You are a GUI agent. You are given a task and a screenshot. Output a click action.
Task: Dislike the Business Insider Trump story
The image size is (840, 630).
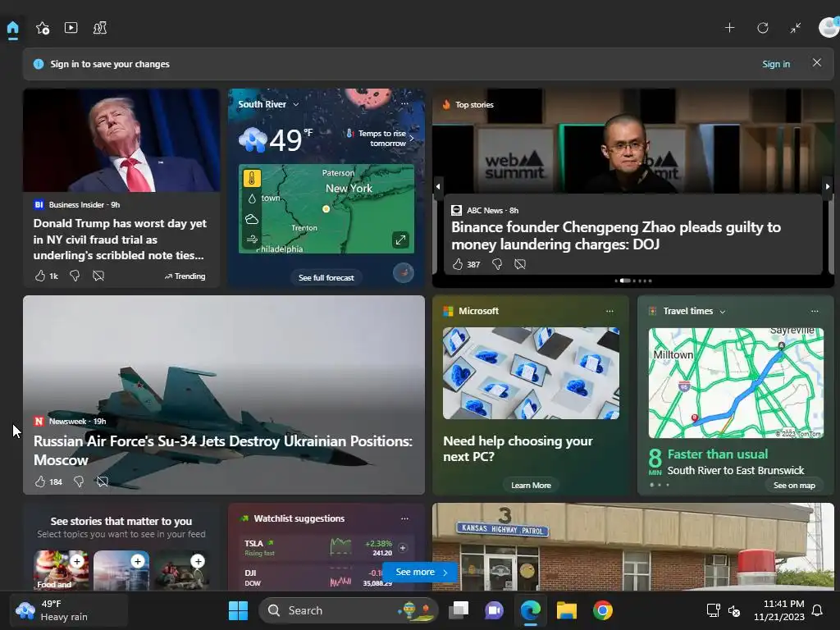[x=75, y=276]
